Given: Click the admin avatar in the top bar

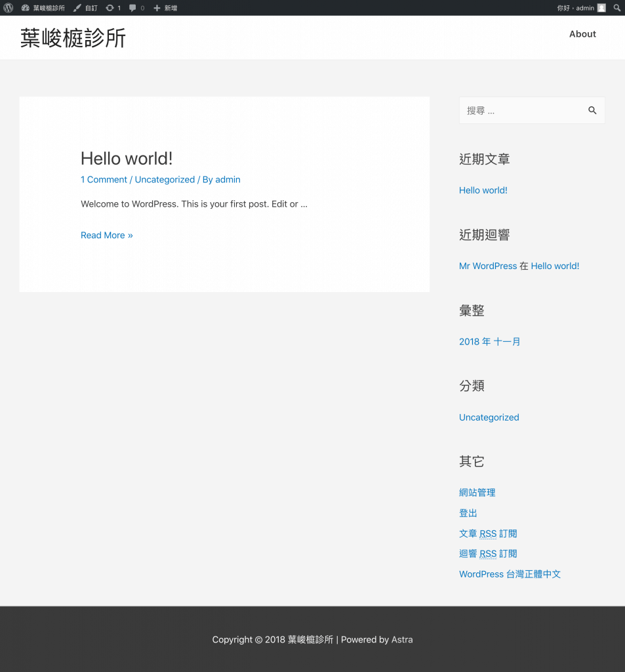Looking at the screenshot, I should (601, 8).
